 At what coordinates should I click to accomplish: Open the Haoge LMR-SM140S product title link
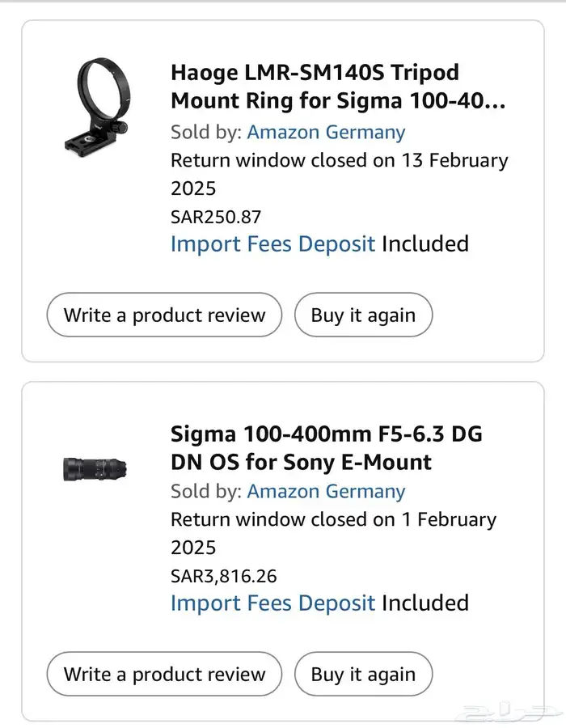click(x=314, y=86)
